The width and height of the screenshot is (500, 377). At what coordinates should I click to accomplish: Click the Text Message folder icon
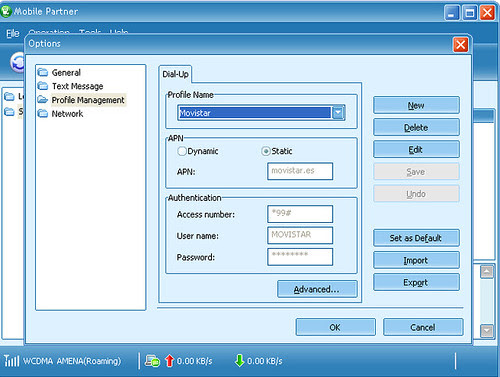tap(43, 86)
